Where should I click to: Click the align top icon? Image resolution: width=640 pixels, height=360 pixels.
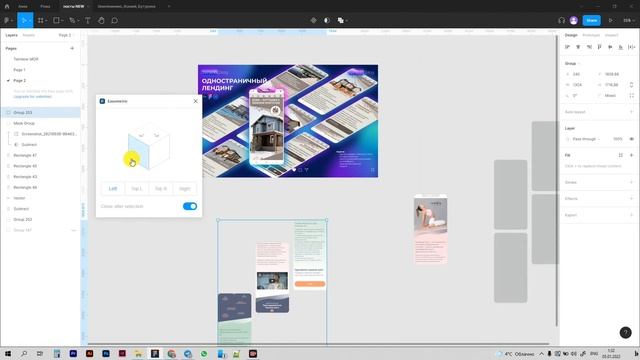click(x=599, y=47)
